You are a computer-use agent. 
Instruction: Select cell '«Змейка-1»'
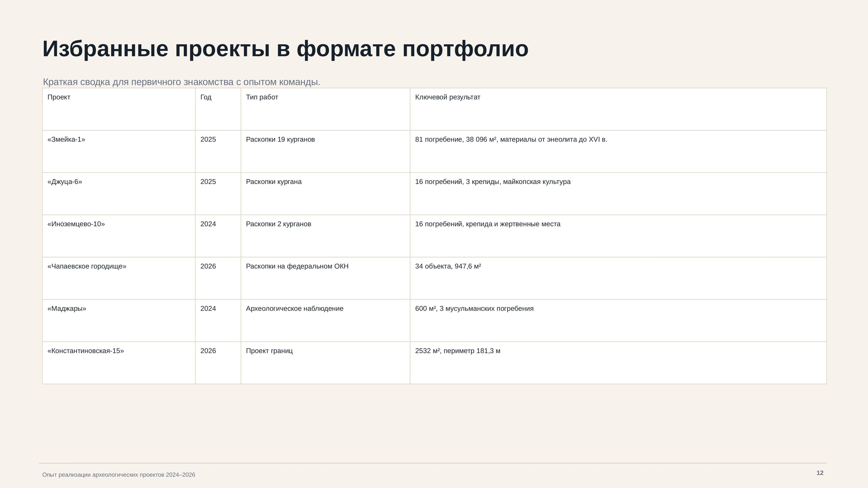click(x=66, y=139)
